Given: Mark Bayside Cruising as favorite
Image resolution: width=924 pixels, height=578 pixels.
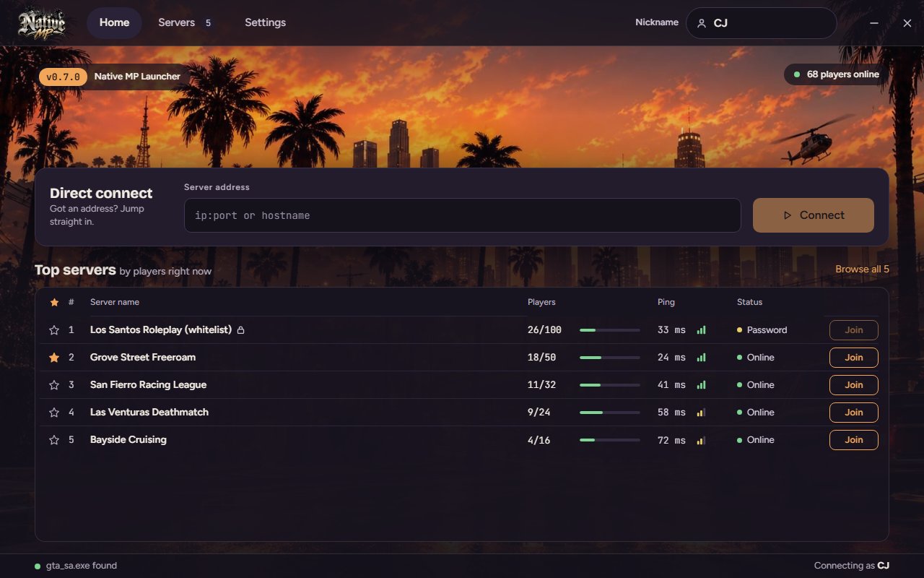Looking at the screenshot, I should (54, 440).
